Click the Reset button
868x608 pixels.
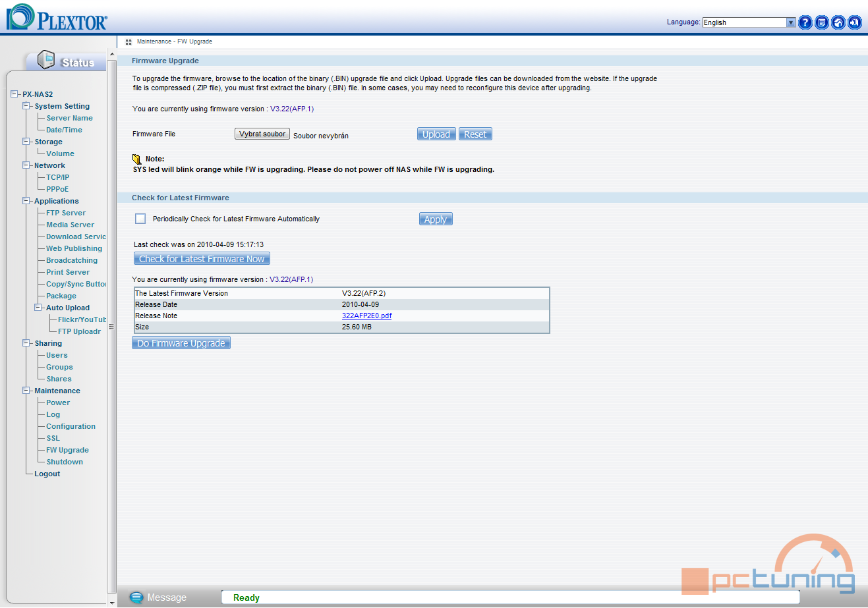(475, 134)
